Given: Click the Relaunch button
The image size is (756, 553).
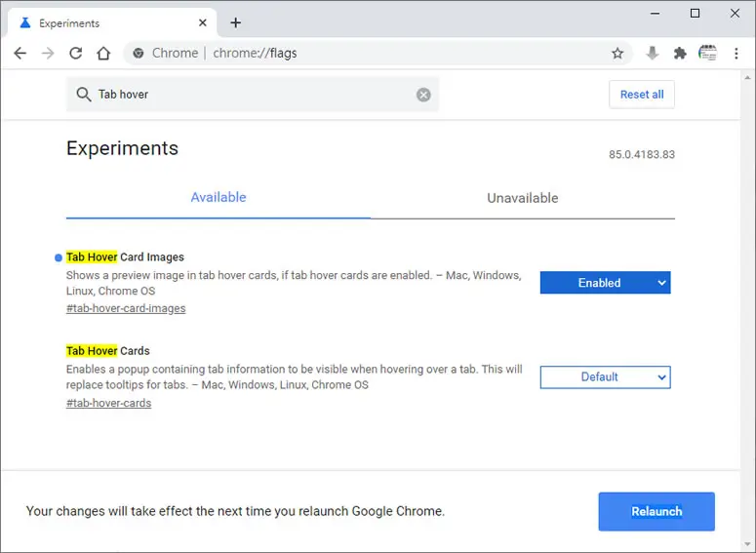Looking at the screenshot, I should [657, 511].
